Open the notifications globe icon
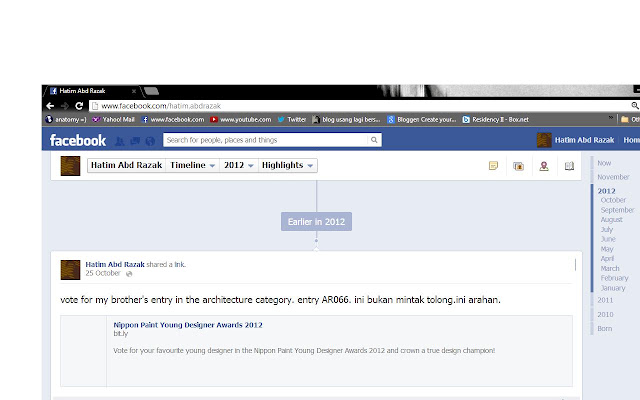The height and width of the screenshot is (400, 640). coord(150,141)
